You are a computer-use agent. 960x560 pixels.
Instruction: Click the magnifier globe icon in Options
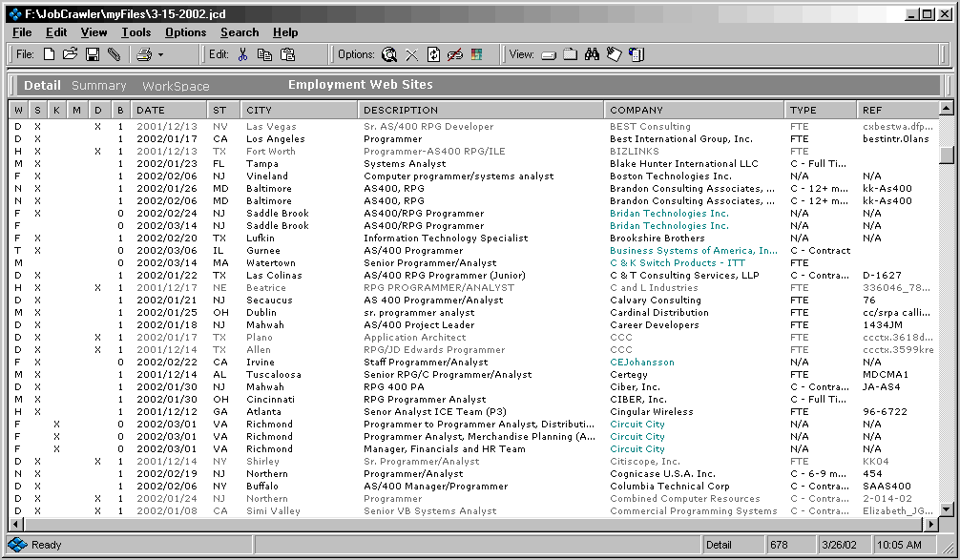point(389,54)
